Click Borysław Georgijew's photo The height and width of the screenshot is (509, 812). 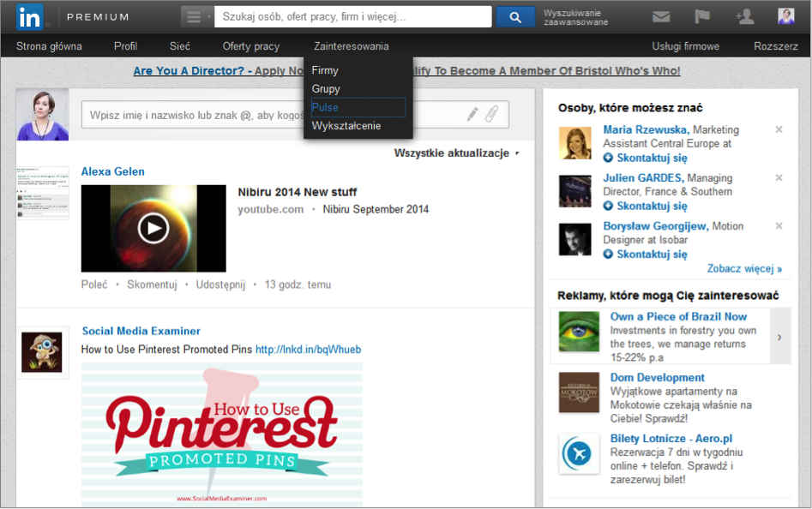click(574, 239)
